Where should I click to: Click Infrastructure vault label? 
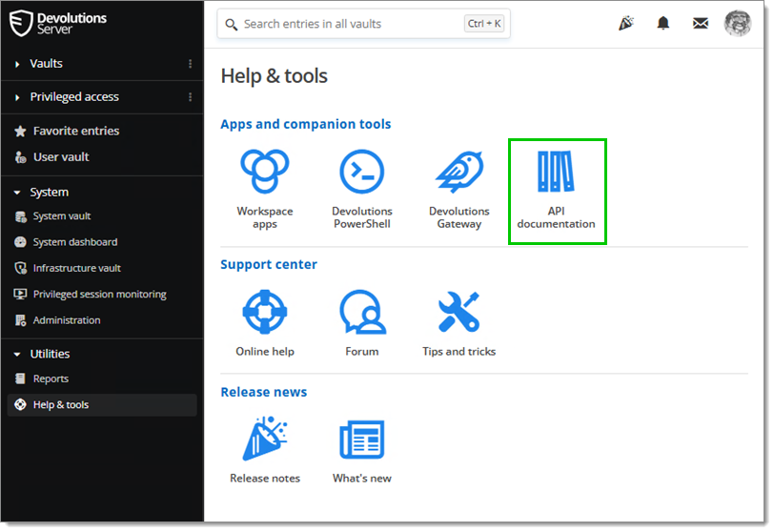77,268
